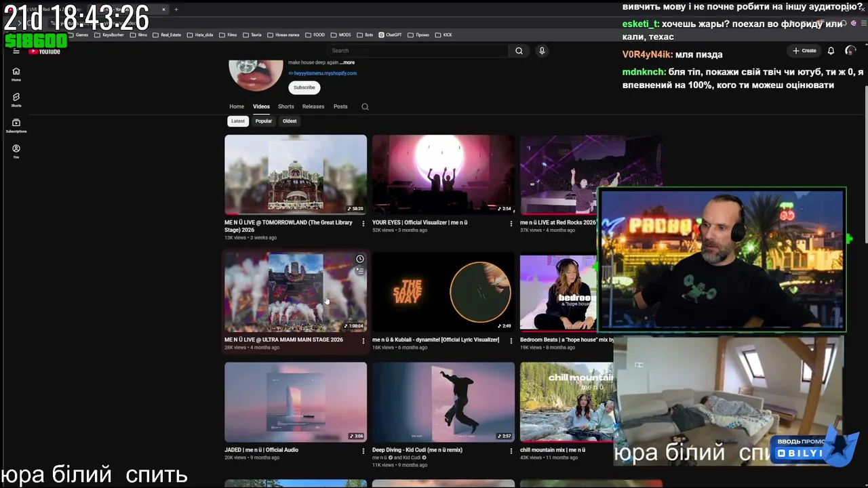Image resolution: width=868 pixels, height=488 pixels.
Task: Open options menu for Deep Diving remix
Action: point(511,451)
